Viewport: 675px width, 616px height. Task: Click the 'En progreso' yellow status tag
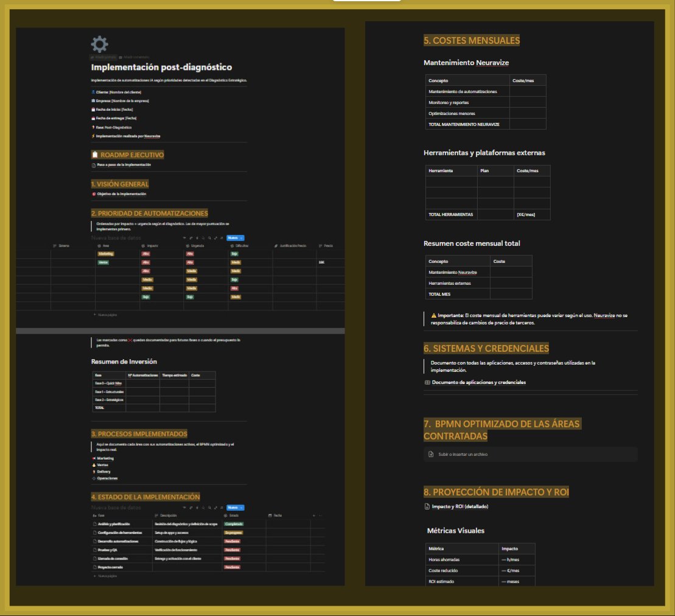coord(233,533)
